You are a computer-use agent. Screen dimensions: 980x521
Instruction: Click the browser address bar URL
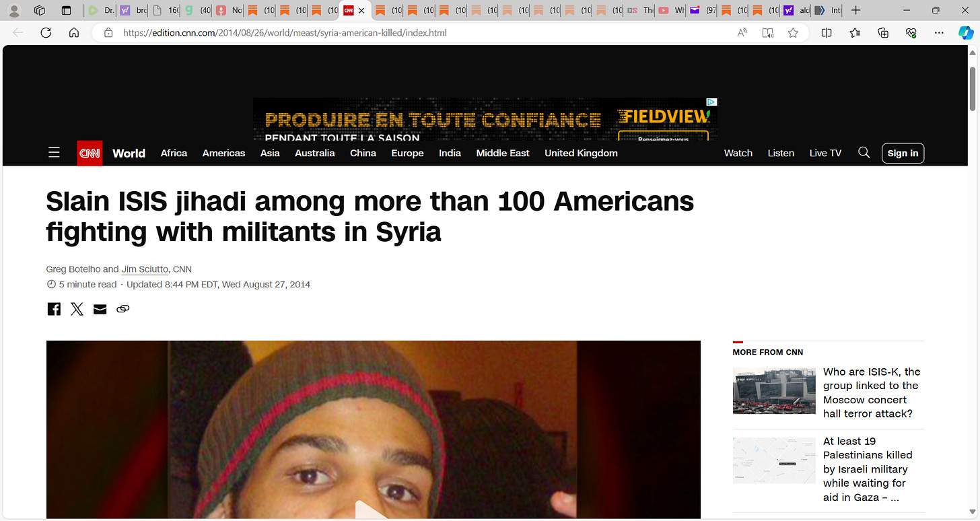tap(285, 32)
